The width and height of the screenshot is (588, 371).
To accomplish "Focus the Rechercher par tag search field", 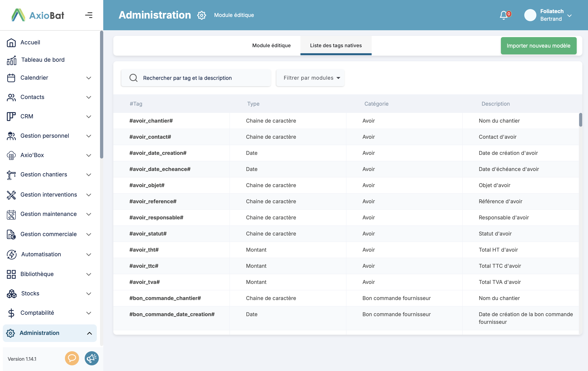I will (196, 78).
